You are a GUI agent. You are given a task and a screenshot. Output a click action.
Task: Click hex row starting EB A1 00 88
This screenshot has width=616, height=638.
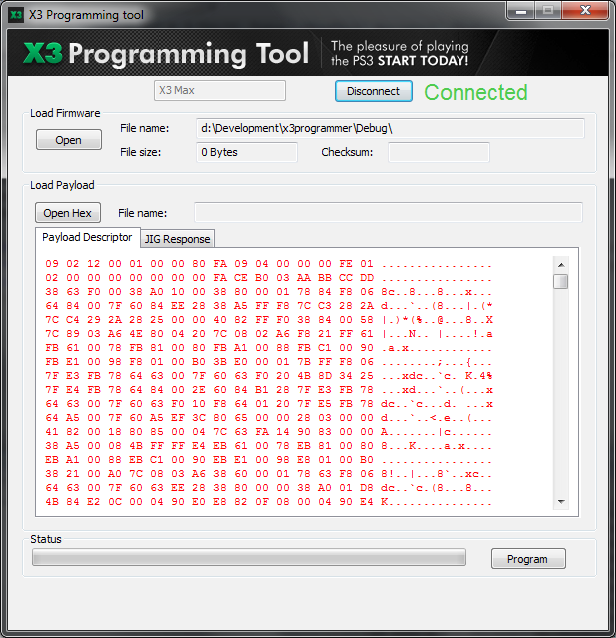pyautogui.click(x=269, y=460)
